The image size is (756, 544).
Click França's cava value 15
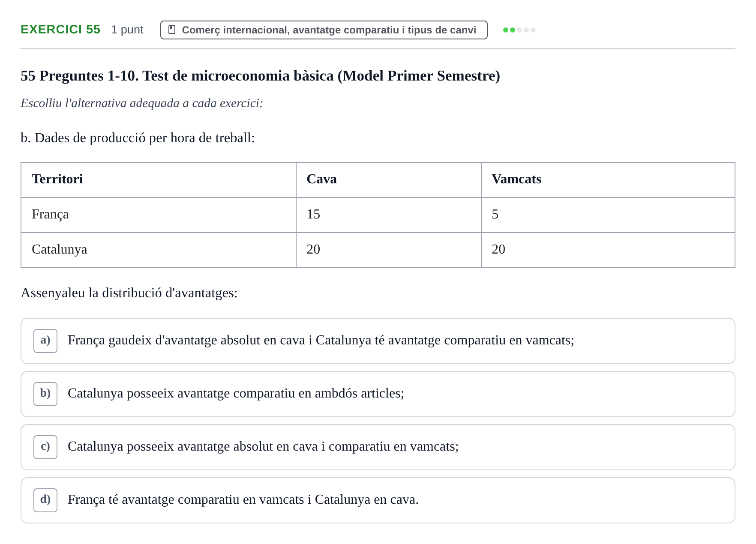pos(313,214)
